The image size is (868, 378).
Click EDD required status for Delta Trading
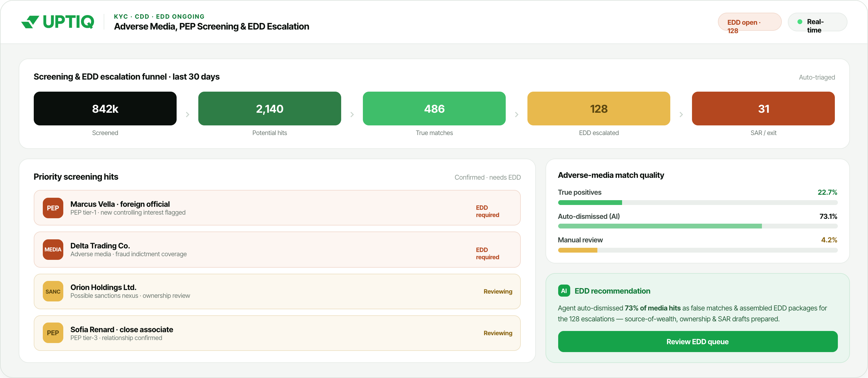pos(488,253)
